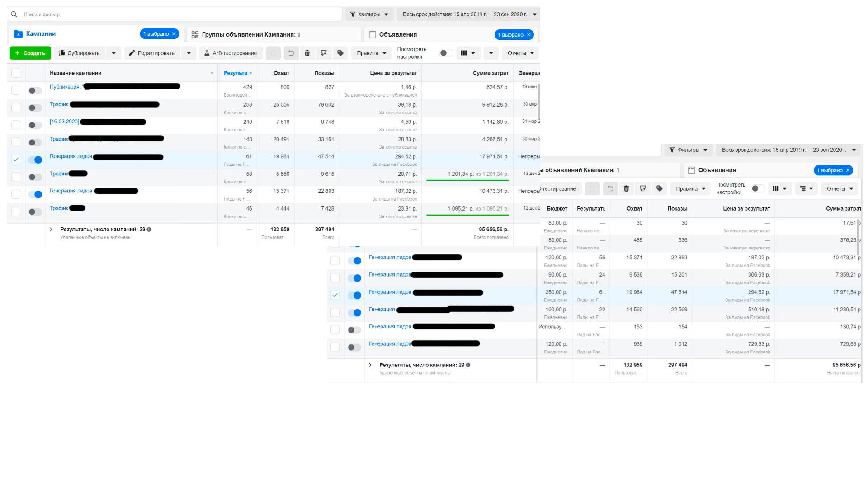Open the arrow dropdown next to 'Дублировать'
Viewport: 868px width, 488px height.
point(113,53)
